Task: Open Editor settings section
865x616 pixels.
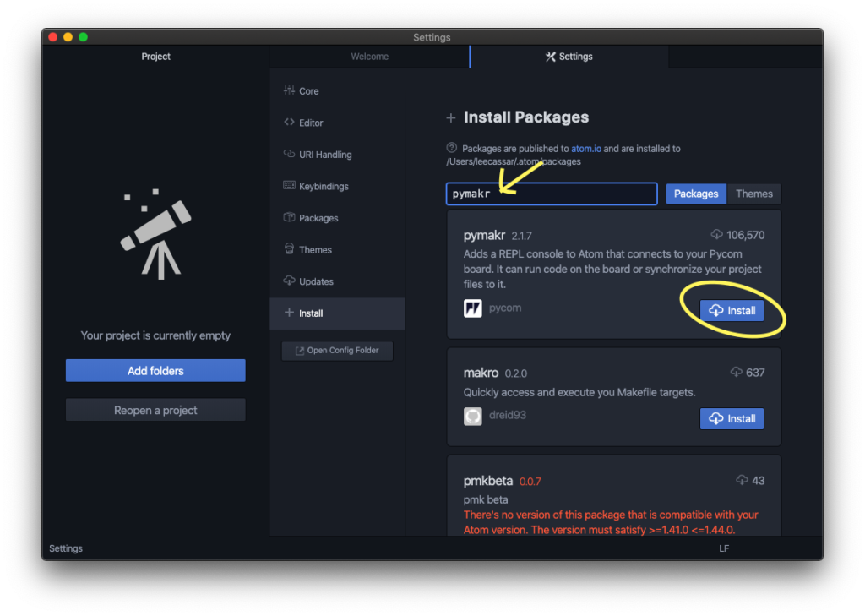Action: (337, 123)
